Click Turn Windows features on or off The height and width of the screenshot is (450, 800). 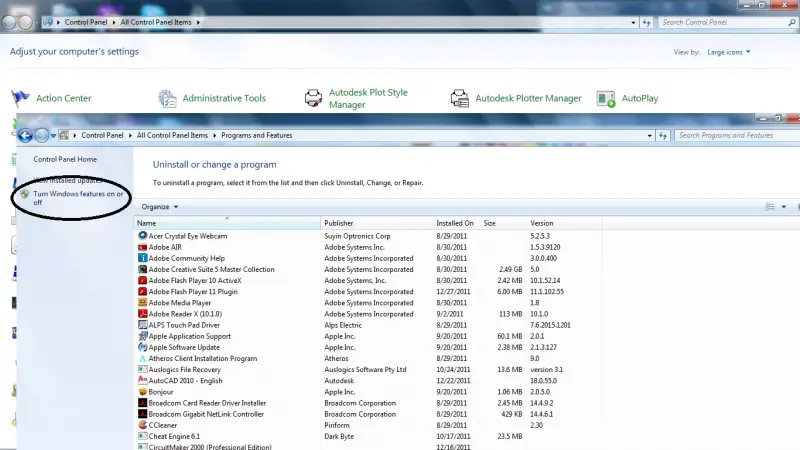[x=78, y=198]
